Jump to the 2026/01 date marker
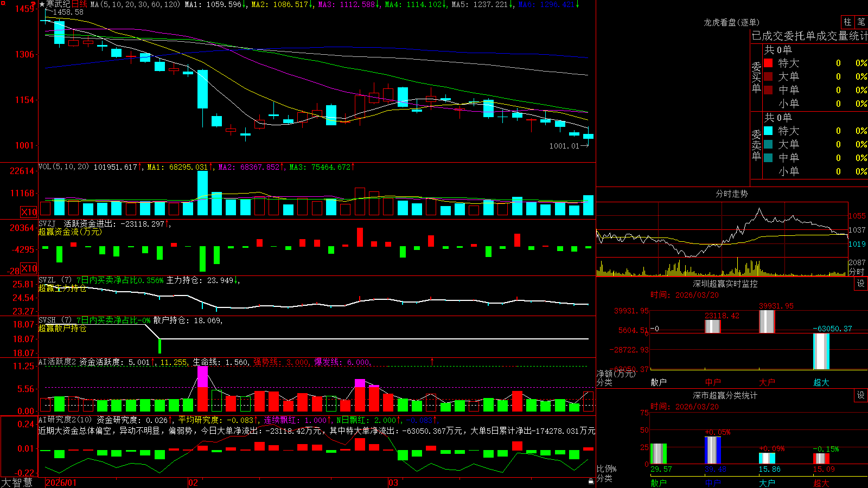Viewport: 868px width, 488px height. pyautogui.click(x=61, y=483)
